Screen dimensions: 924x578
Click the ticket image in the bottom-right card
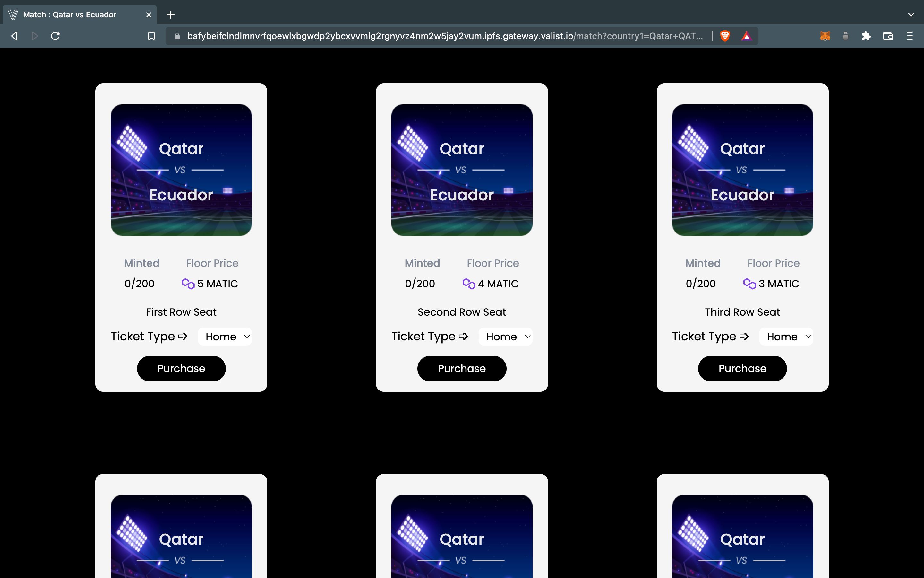pyautogui.click(x=743, y=536)
